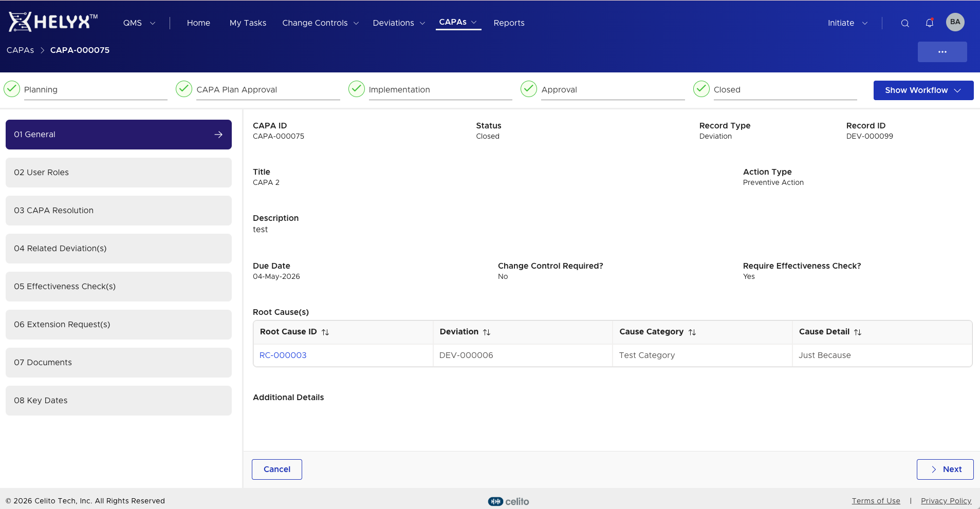Expand the Change Controls menu
Image resolution: width=980 pixels, height=509 pixels.
[x=321, y=23]
